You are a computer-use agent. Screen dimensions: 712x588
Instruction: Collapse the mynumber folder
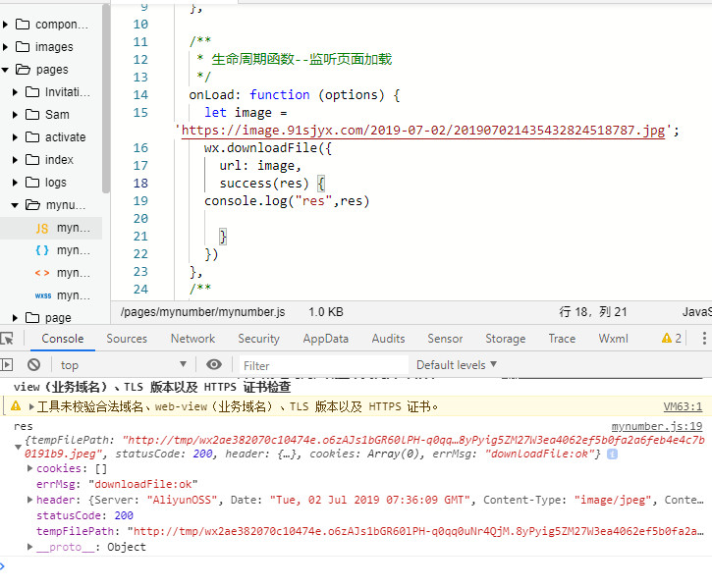click(15, 205)
